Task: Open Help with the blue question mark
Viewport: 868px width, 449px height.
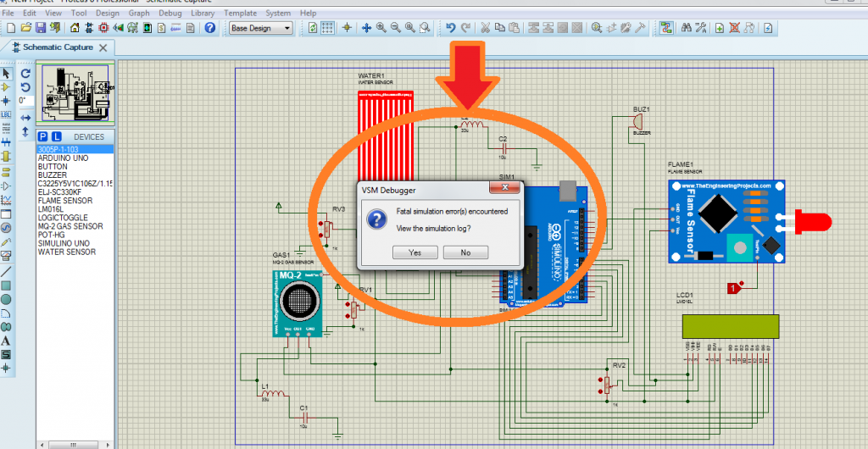Action: coord(210,28)
